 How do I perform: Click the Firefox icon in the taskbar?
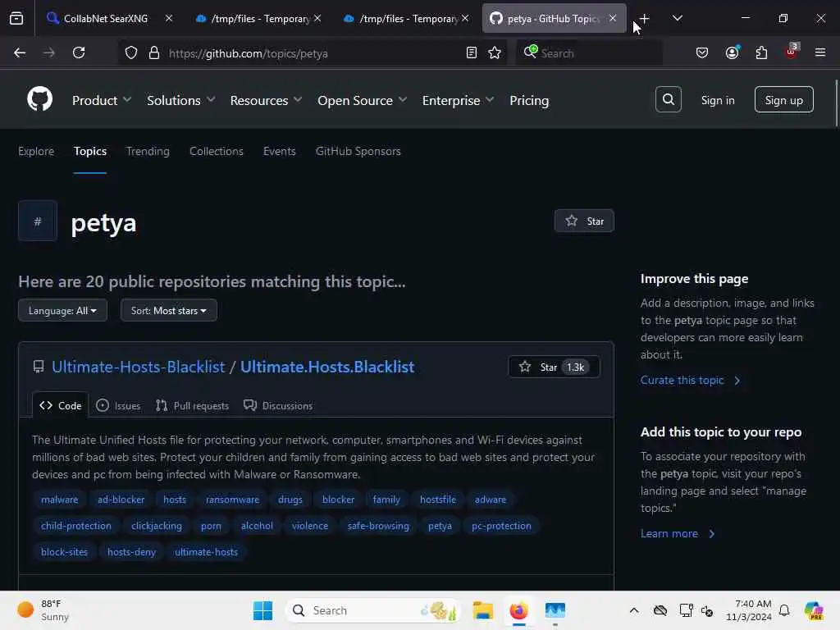click(518, 610)
